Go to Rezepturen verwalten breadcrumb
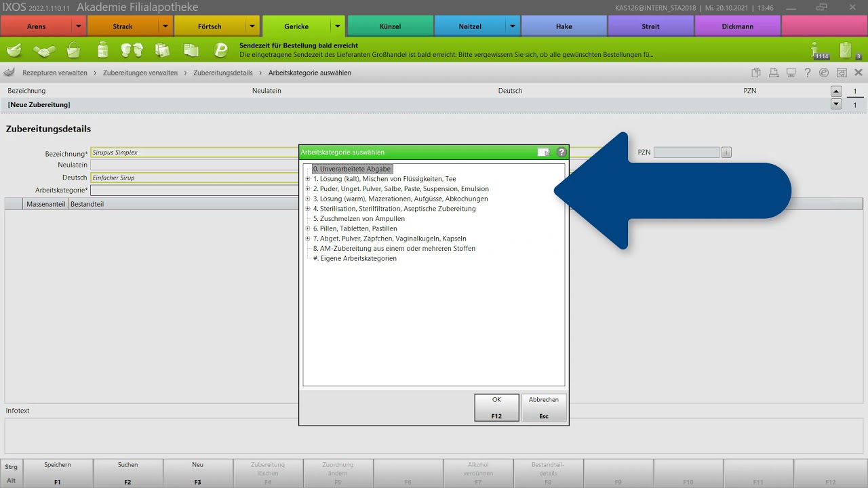The image size is (868, 488). pos(55,73)
